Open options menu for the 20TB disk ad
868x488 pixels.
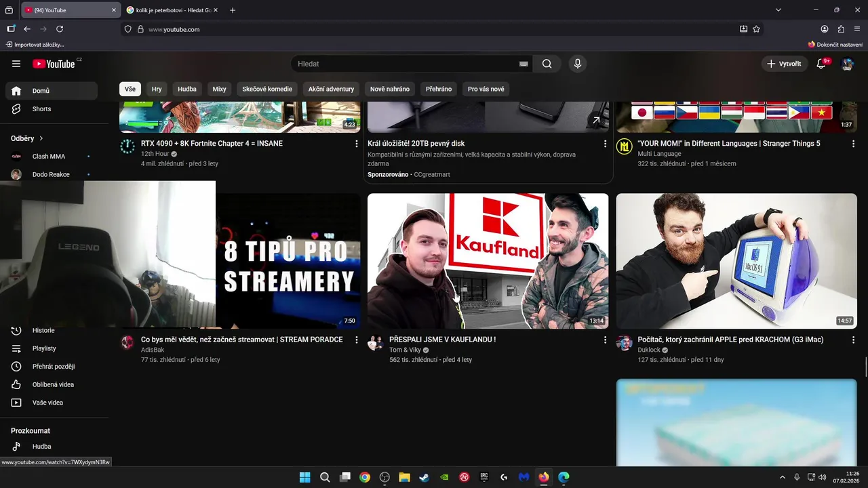coord(606,144)
